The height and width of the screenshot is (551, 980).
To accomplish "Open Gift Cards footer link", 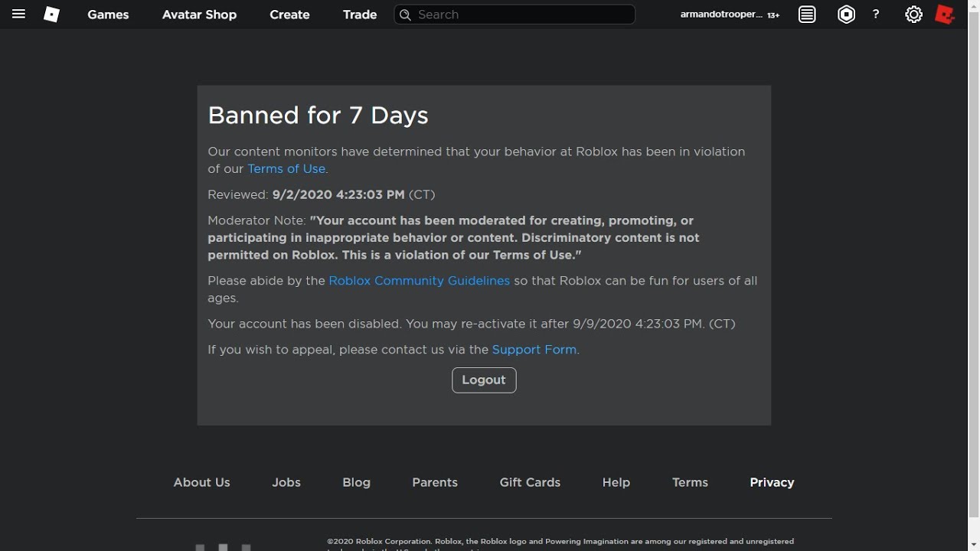I will coord(530,482).
